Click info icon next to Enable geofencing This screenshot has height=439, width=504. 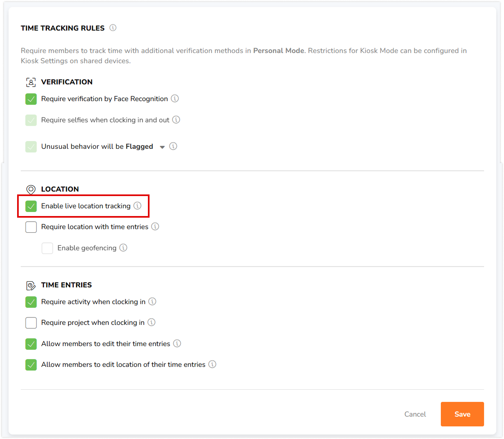coord(123,248)
